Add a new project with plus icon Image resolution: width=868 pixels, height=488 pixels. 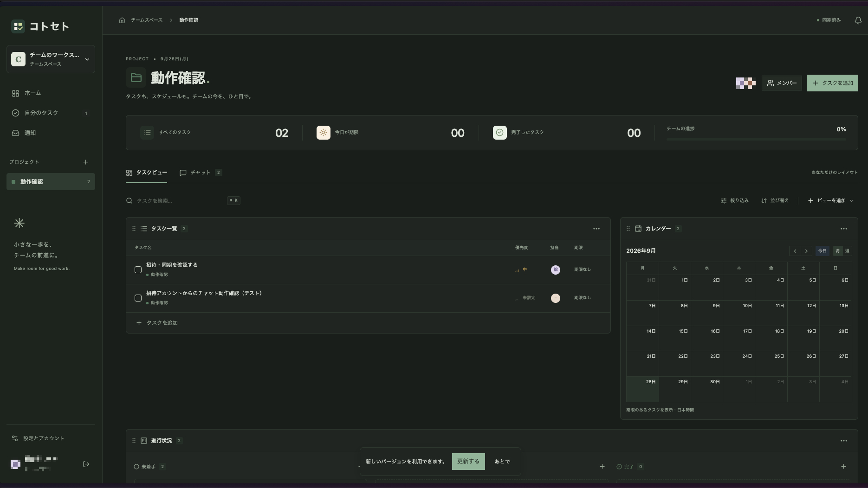click(x=85, y=162)
